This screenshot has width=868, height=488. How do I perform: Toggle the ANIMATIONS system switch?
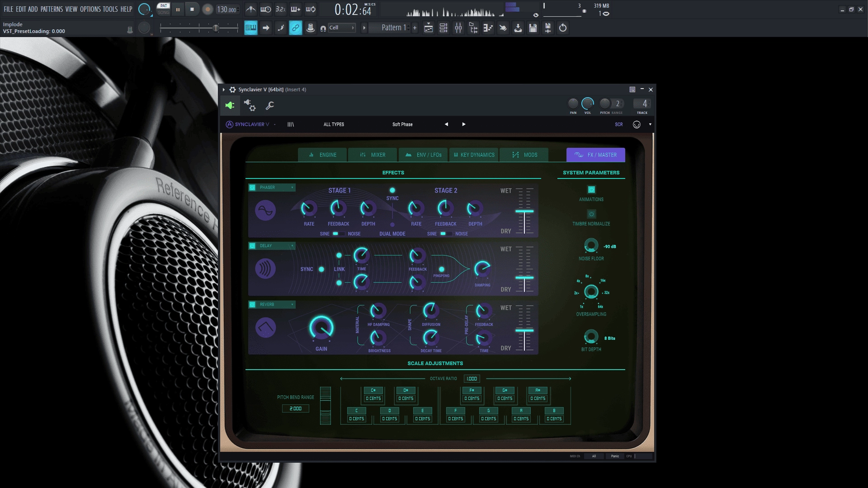(x=591, y=190)
